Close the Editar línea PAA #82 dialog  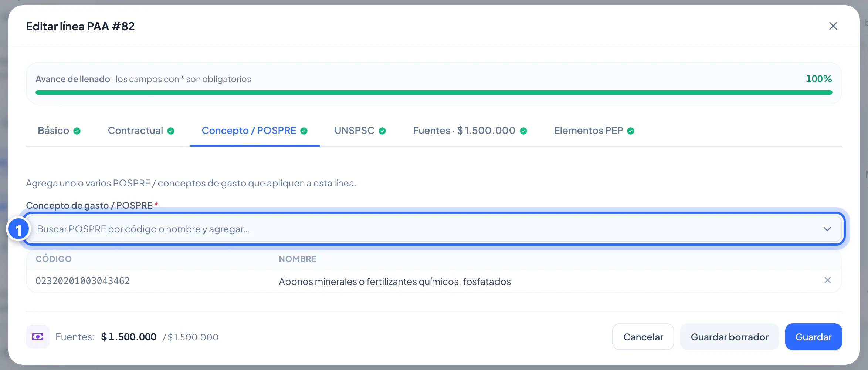coord(833,26)
